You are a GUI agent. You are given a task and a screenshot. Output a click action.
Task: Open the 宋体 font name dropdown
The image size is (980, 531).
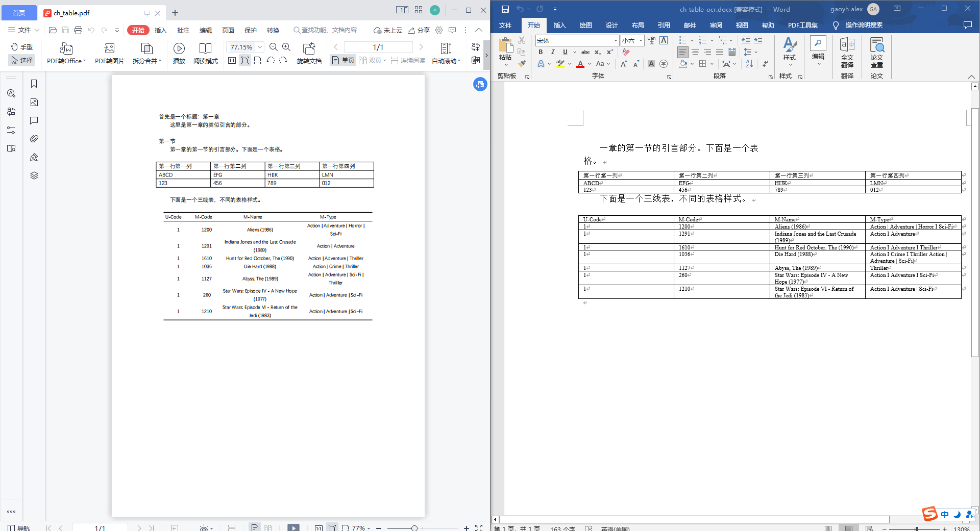pyautogui.click(x=616, y=40)
